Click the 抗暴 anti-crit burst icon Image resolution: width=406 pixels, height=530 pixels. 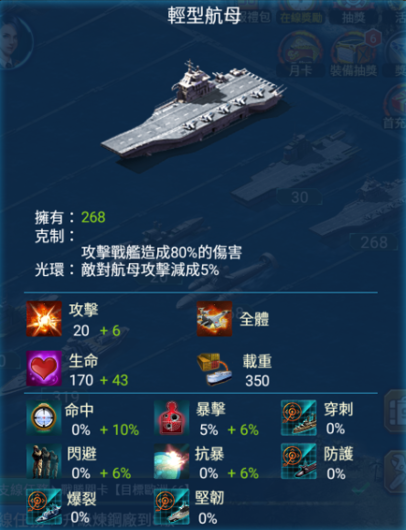coord(172,461)
